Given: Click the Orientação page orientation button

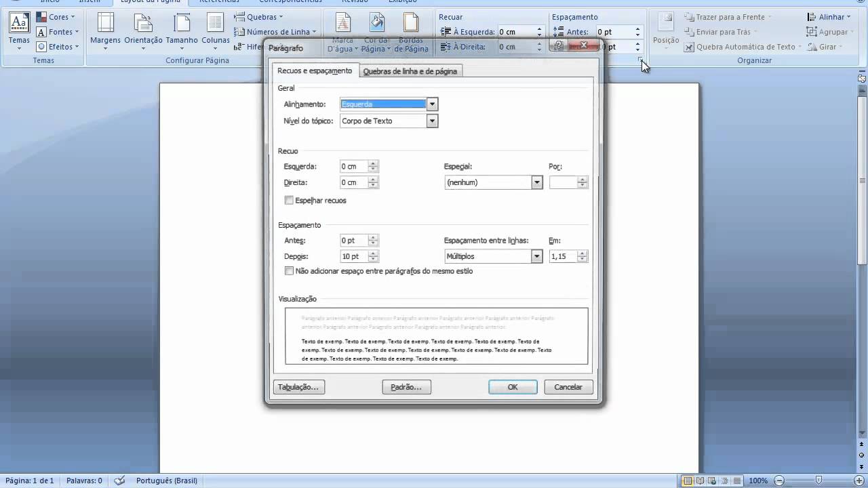Looking at the screenshot, I should [x=143, y=31].
